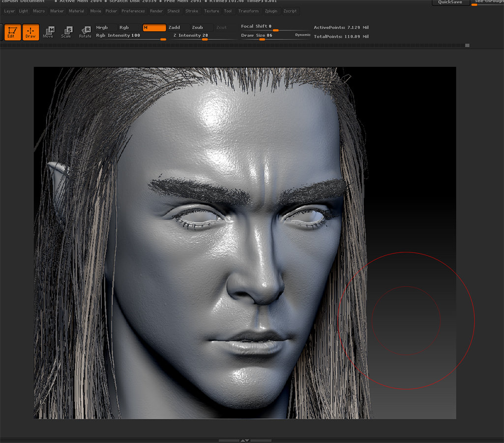Select the Edit mode icon
This screenshot has width=504, height=443.
[12, 32]
